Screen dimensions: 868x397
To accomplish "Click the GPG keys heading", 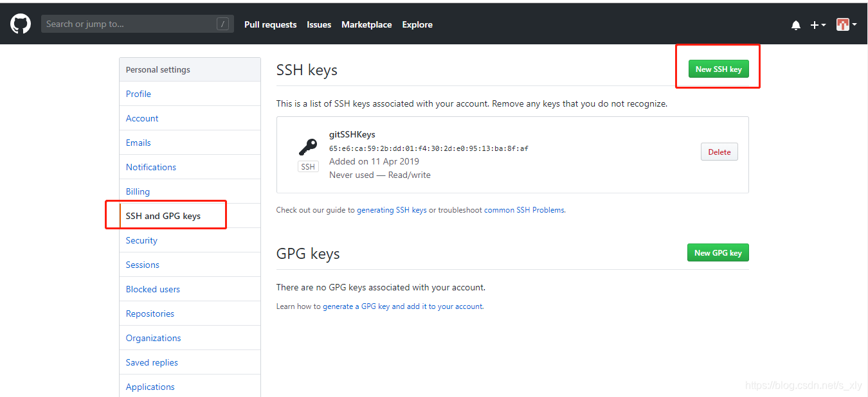I will 308,254.
